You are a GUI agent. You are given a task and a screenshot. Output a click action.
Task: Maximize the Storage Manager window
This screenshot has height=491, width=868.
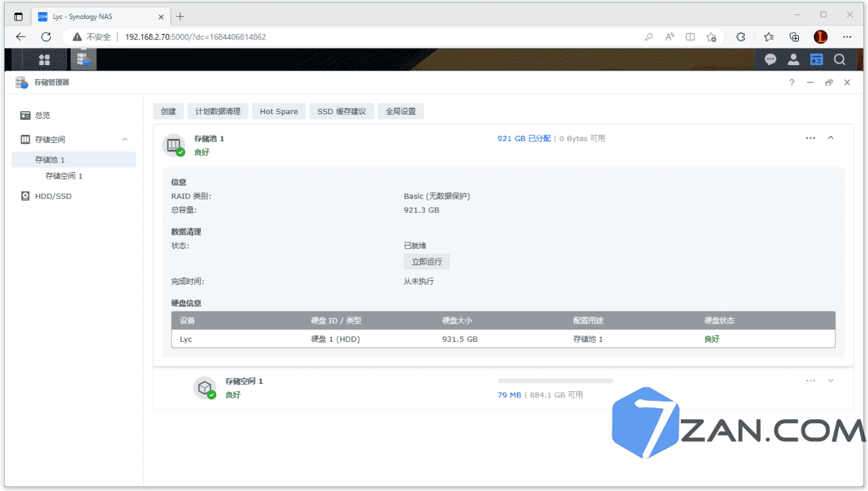point(829,82)
